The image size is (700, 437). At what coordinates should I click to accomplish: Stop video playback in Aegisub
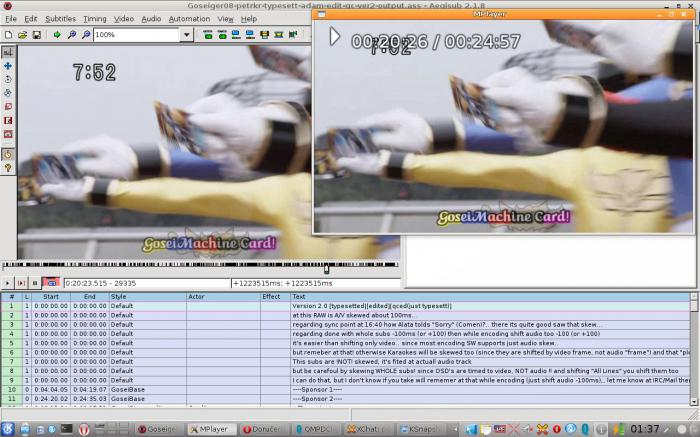35,283
